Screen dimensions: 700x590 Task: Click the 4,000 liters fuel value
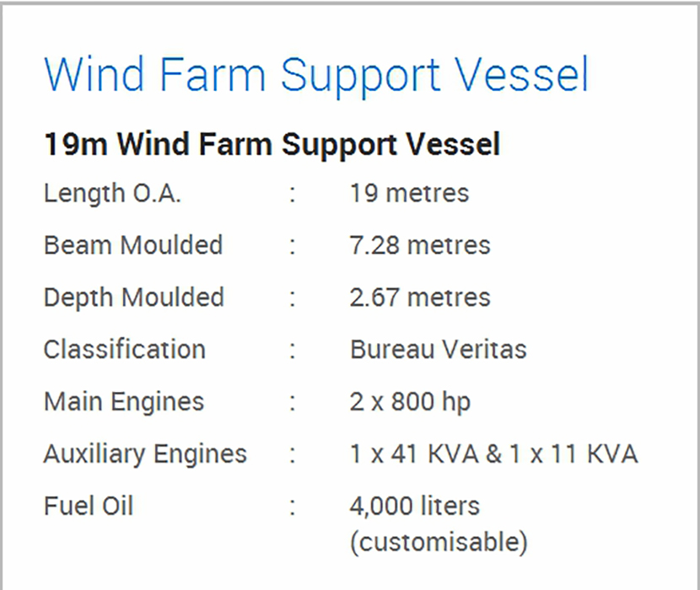(x=414, y=506)
